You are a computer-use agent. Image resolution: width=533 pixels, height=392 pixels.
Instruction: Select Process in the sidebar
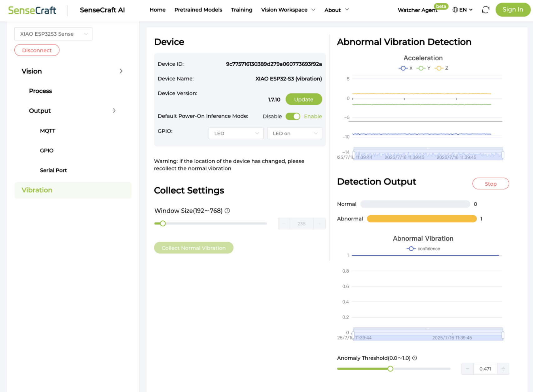coord(41,91)
